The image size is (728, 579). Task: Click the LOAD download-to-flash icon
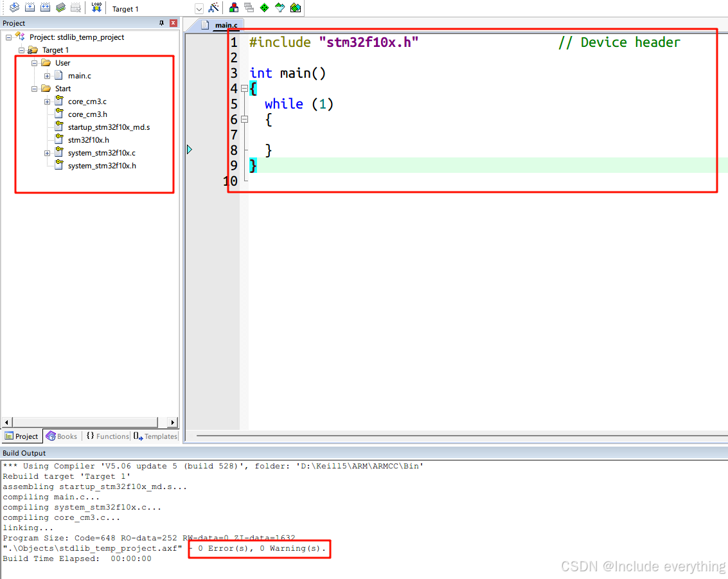click(x=96, y=8)
